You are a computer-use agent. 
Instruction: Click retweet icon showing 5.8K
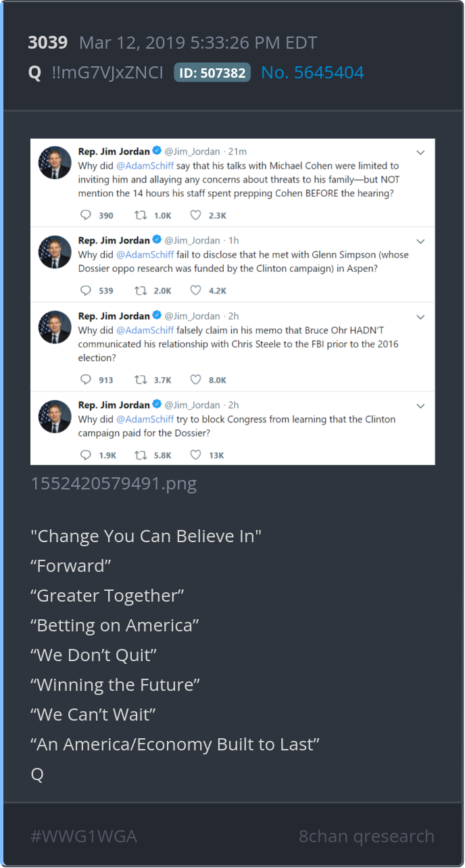(141, 455)
